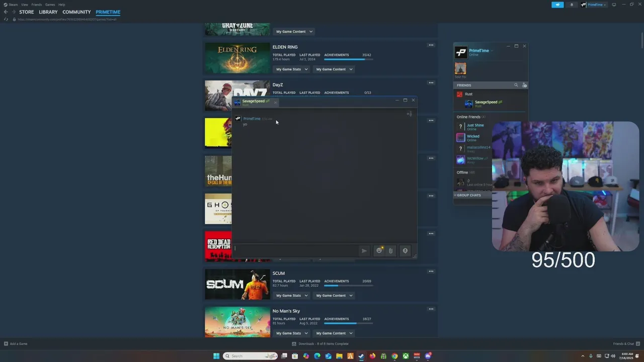This screenshot has height=362, width=644.
Task: Go back with the Steam back arrow
Action: pyautogui.click(x=6, y=12)
